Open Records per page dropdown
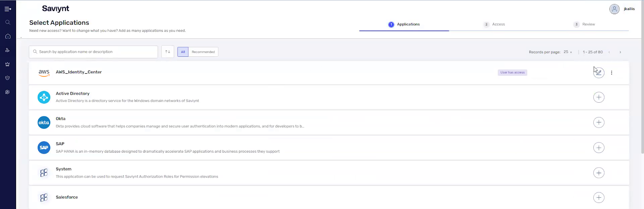The width and height of the screenshot is (644, 209). (568, 52)
